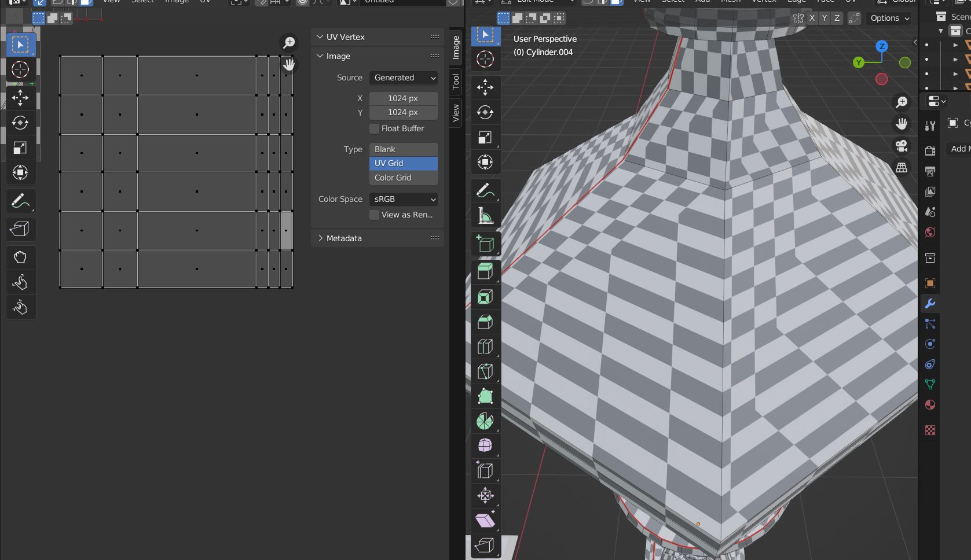This screenshot has width=971, height=560.
Task: Activate the Annotate tool in UV editor
Action: (x=20, y=201)
